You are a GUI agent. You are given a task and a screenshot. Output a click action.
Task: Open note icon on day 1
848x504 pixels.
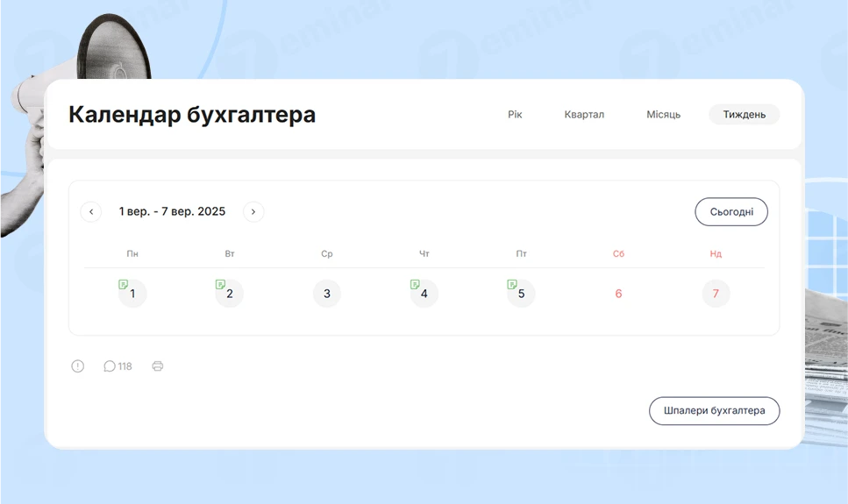124,284
